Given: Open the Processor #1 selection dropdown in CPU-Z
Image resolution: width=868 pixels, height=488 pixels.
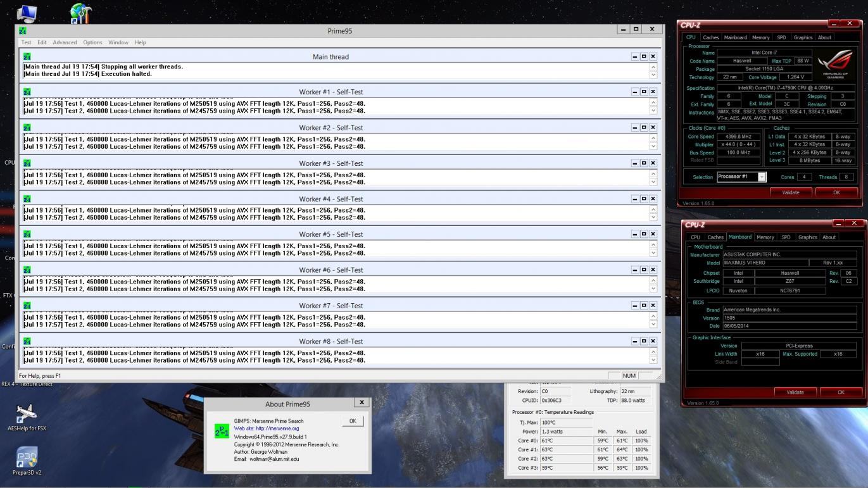Looking at the screenshot, I should 741,177.
